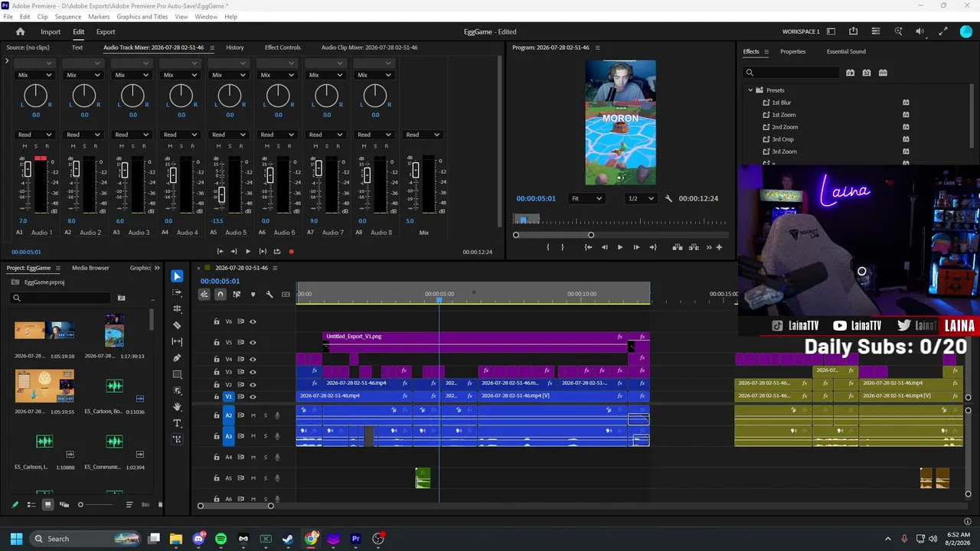Click record button in audio mixer
The width and height of the screenshot is (980, 551).
[x=291, y=252]
